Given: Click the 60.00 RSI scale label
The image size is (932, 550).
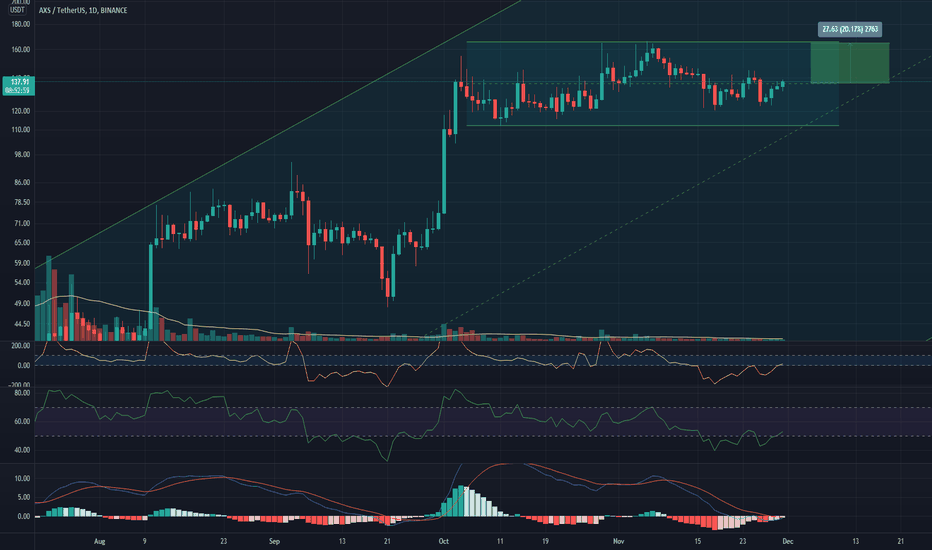Looking at the screenshot, I should 22,422.
